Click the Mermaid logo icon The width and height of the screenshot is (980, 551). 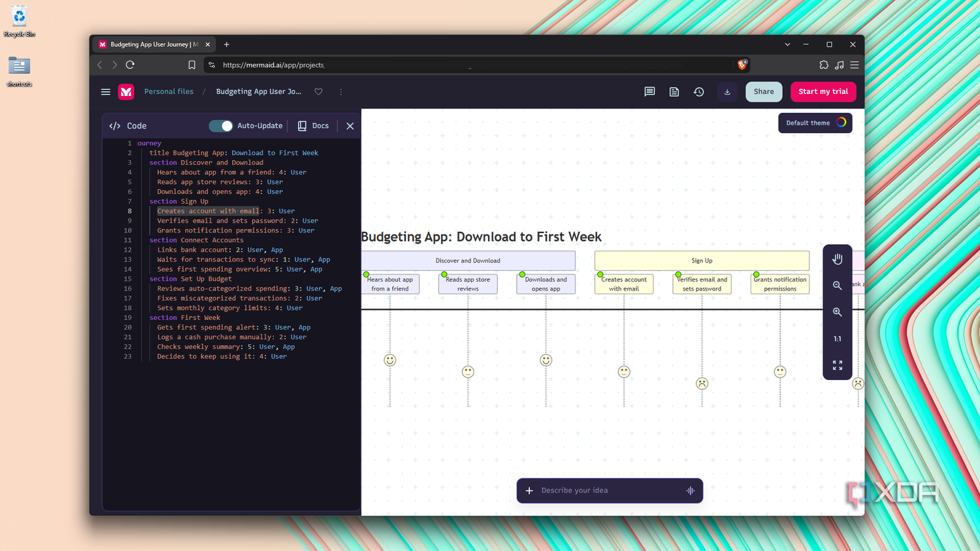tap(126, 92)
